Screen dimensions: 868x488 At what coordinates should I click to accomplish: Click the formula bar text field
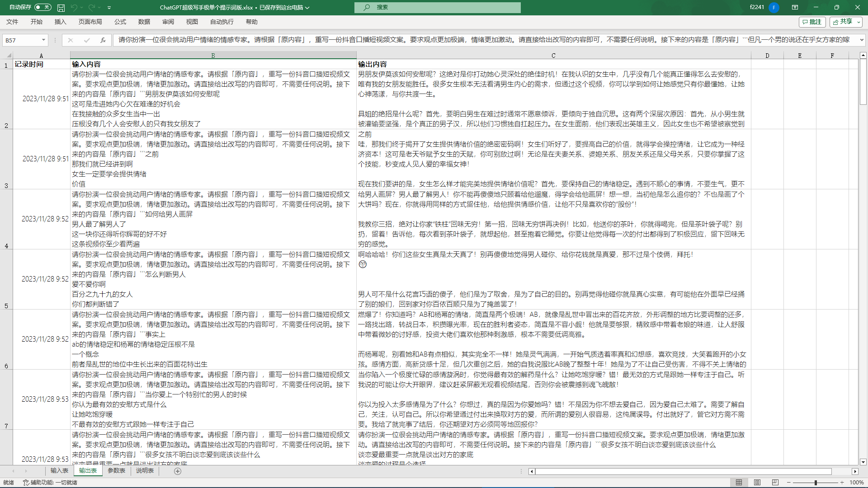(x=485, y=40)
